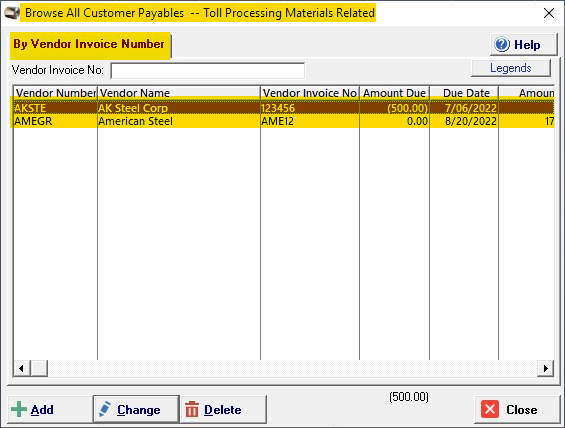Click the horizontal scrollbar thumb
The image size is (565, 428).
(x=39, y=368)
